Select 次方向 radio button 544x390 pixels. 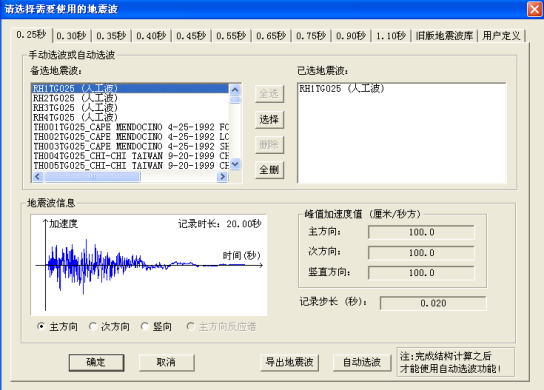tap(109, 327)
